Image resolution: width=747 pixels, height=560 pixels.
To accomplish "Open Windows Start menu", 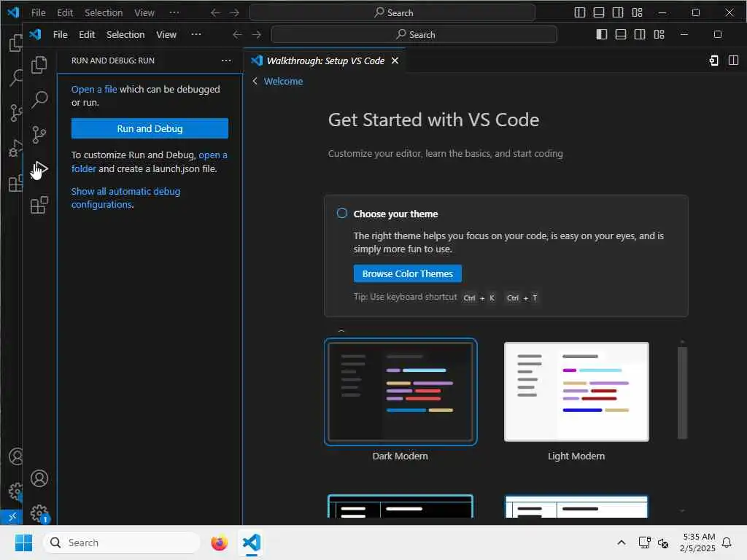I will [x=23, y=542].
